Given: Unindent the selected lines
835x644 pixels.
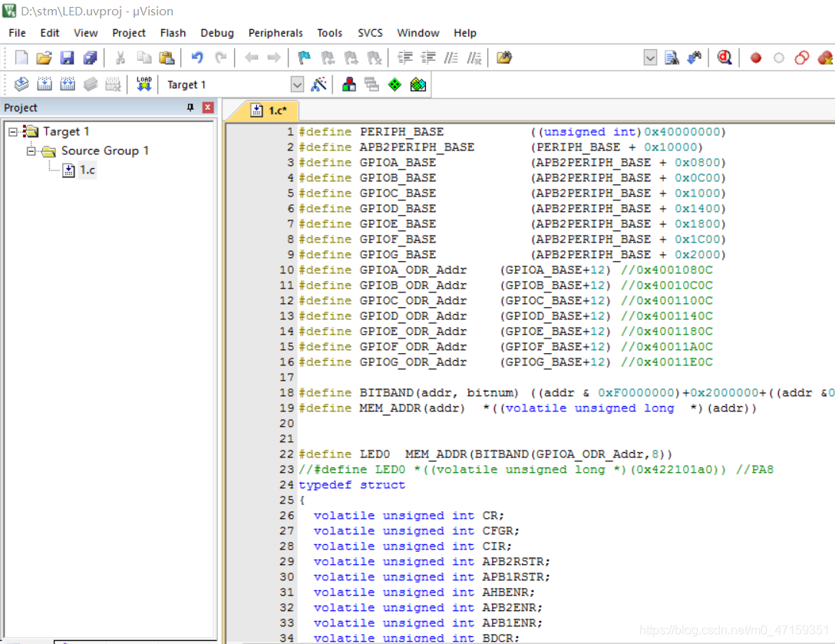Looking at the screenshot, I should [428, 58].
